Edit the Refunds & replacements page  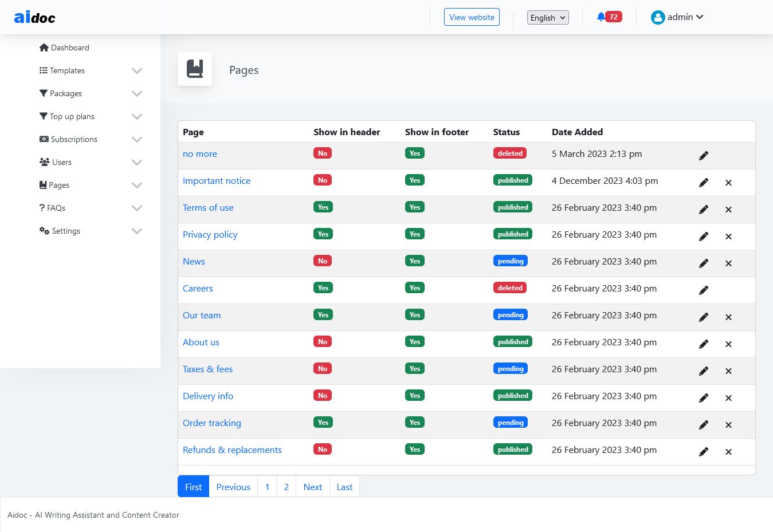704,452
